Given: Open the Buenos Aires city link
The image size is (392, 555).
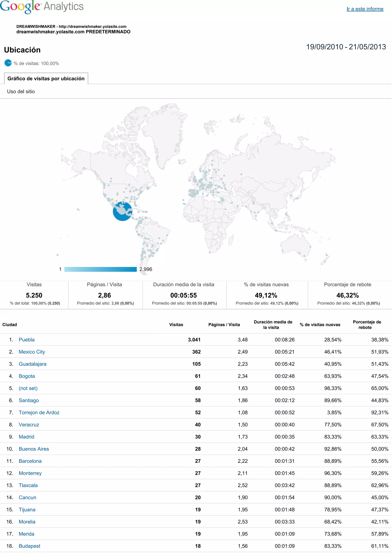Looking at the screenshot, I should click(x=34, y=449).
